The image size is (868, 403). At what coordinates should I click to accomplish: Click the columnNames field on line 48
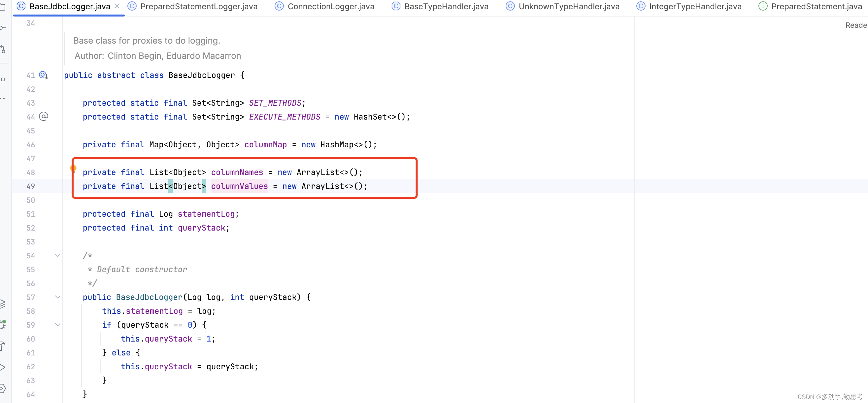pos(237,172)
